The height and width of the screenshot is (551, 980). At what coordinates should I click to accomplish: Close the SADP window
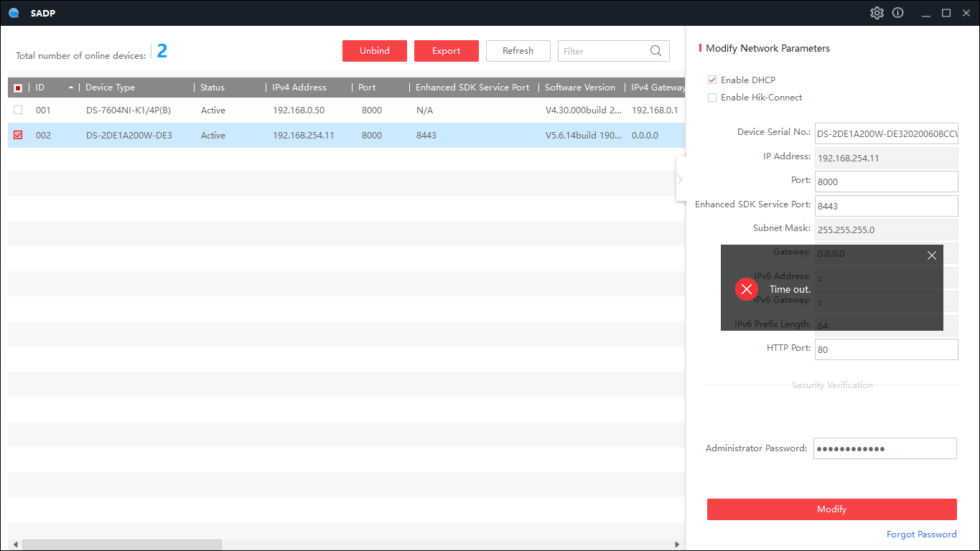pyautogui.click(x=966, y=13)
